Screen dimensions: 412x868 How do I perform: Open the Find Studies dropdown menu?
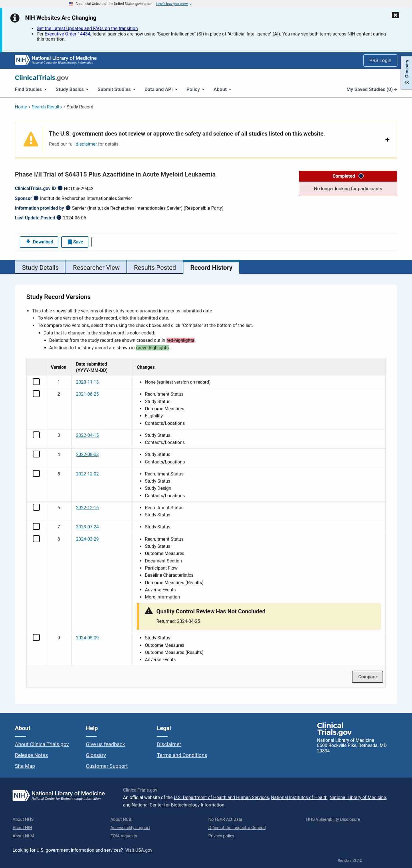[31, 89]
